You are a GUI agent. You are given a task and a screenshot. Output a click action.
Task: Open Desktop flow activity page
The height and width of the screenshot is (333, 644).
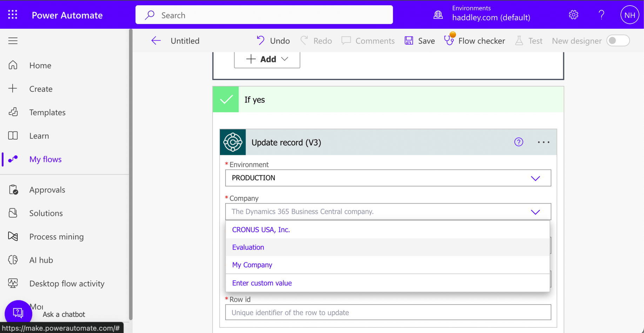[x=67, y=283]
